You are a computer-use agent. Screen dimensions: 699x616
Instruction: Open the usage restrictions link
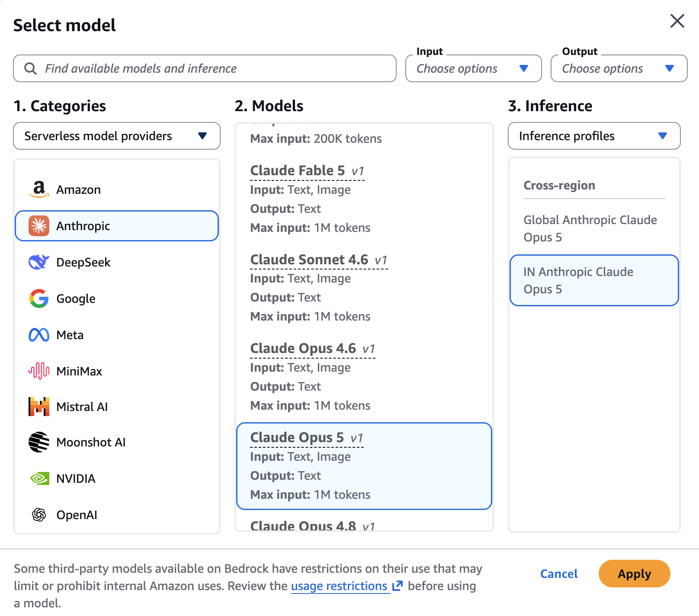tap(339, 586)
